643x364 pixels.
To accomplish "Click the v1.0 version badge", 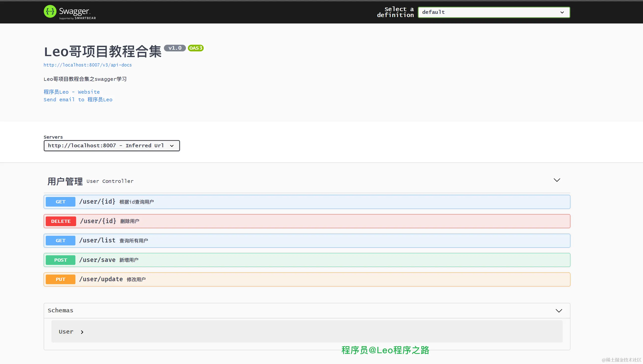I will 175,48.
